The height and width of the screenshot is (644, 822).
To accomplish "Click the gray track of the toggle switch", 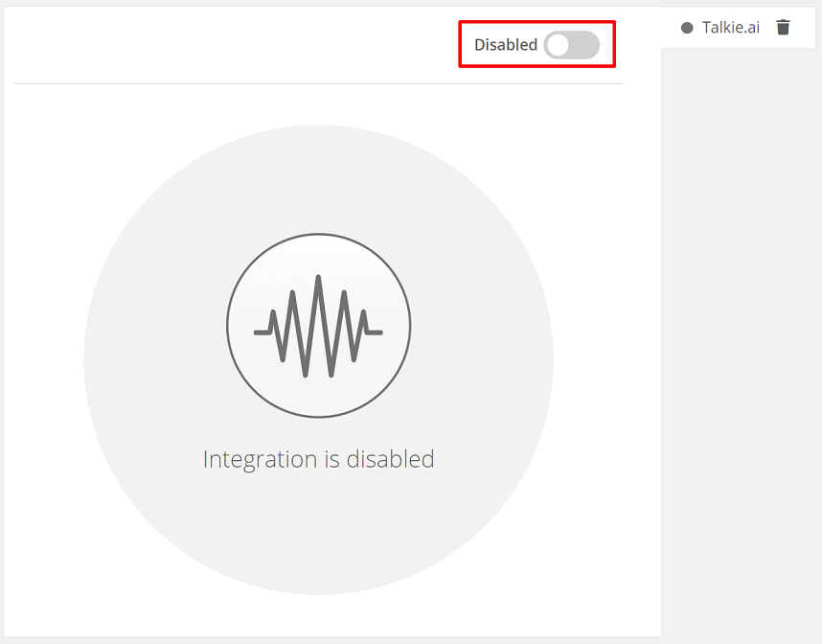I will click(x=584, y=45).
